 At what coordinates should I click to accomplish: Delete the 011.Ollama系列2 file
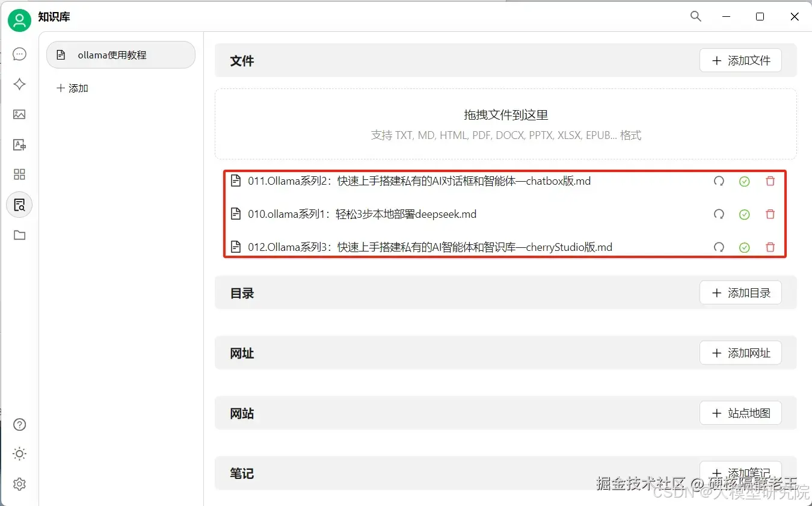pos(770,181)
